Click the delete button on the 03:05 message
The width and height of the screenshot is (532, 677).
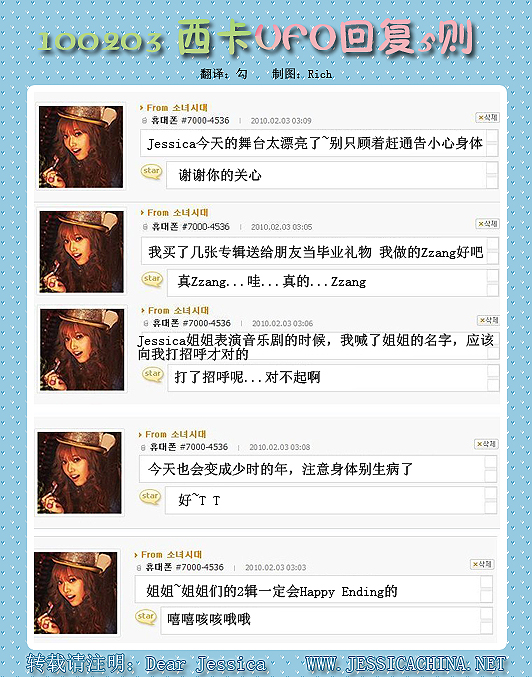pos(487,224)
